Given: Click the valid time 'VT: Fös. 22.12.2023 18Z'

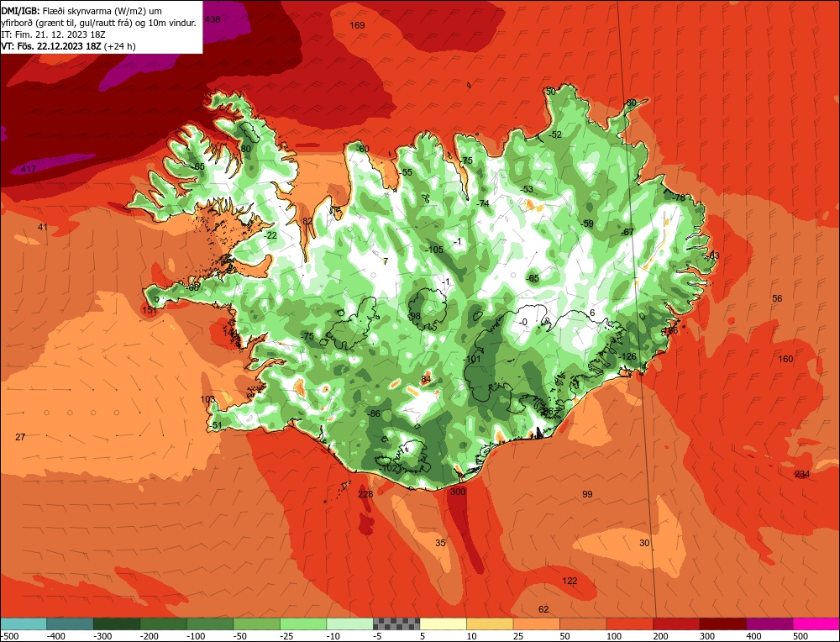Looking at the screenshot, I should pos(51,46).
